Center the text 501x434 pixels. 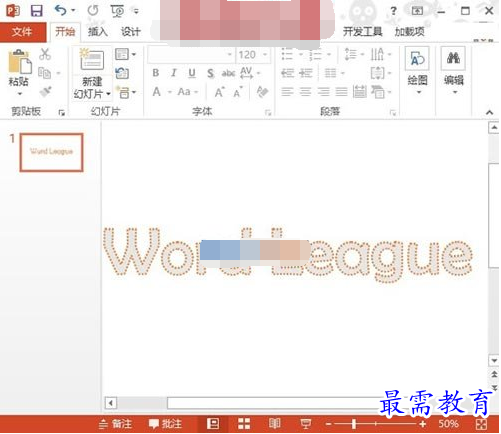[305, 92]
